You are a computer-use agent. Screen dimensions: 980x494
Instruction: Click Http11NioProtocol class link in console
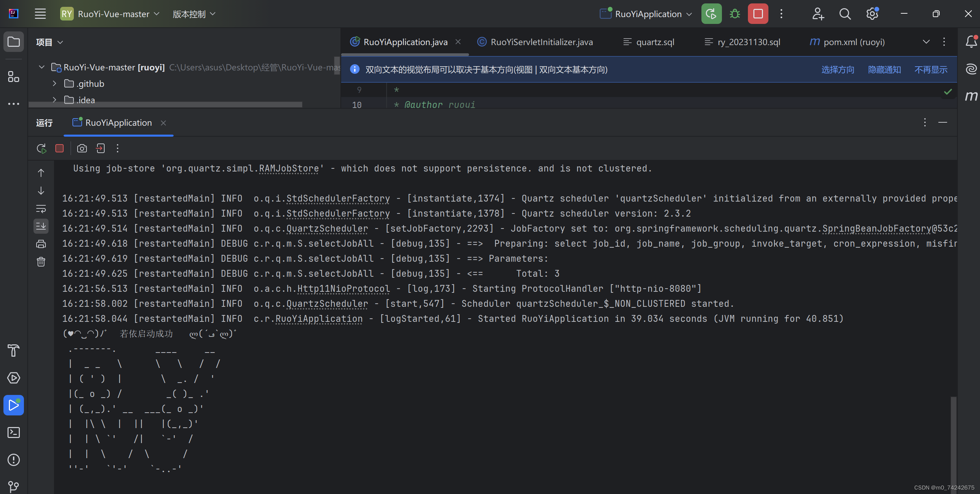[344, 289]
